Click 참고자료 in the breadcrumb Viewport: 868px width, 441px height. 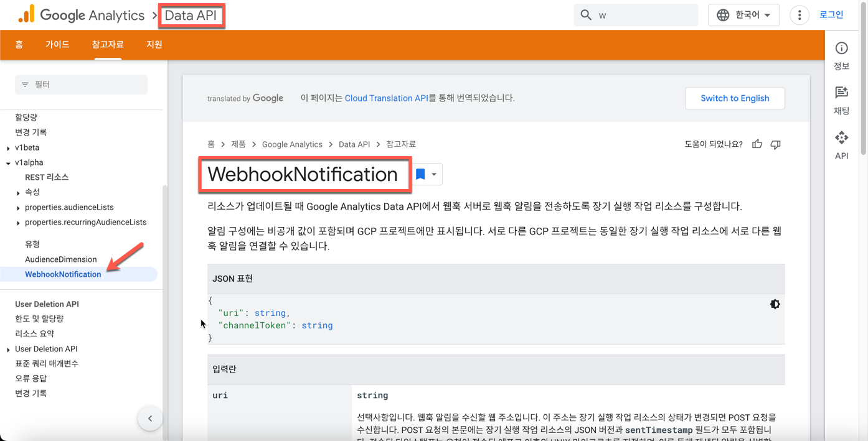tap(401, 144)
